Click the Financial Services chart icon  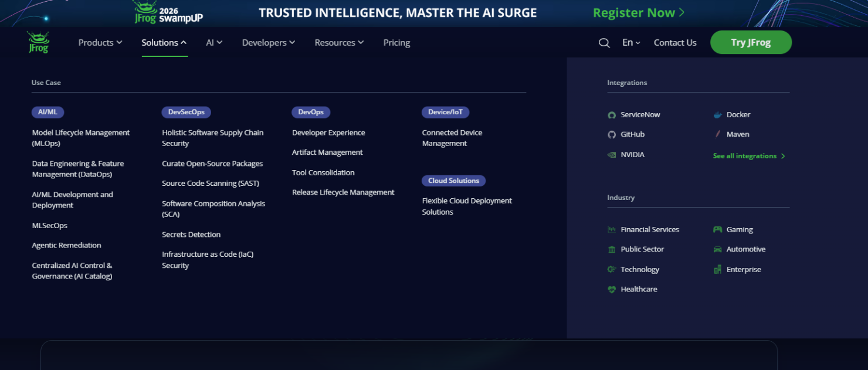click(x=612, y=230)
